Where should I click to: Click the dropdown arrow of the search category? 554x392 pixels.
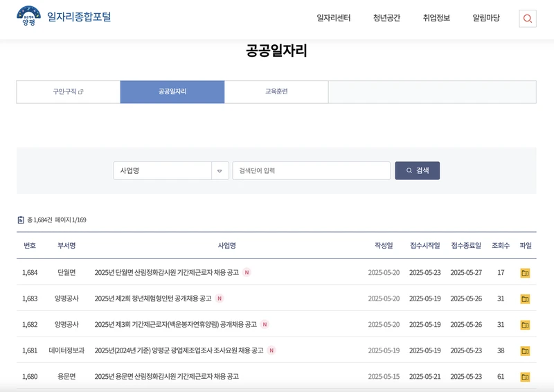pyautogui.click(x=220, y=171)
